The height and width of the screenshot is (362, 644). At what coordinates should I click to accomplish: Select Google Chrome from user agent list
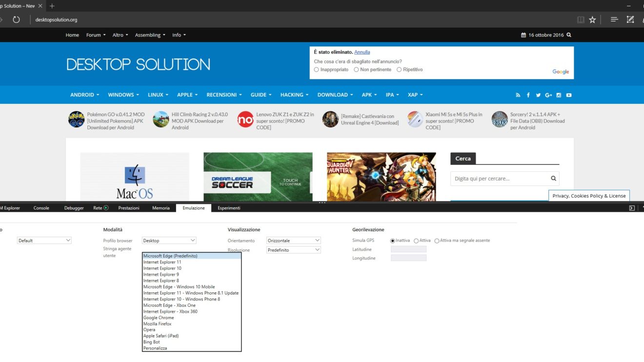159,318
